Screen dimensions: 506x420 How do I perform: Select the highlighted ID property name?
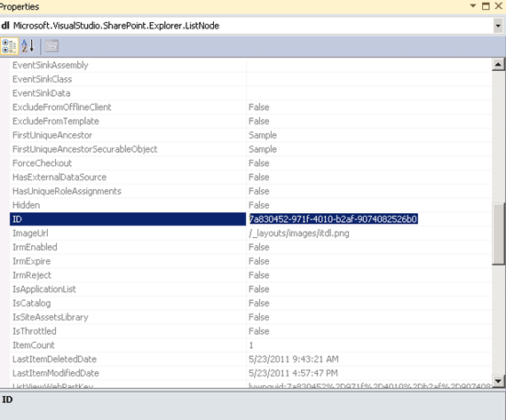128,219
